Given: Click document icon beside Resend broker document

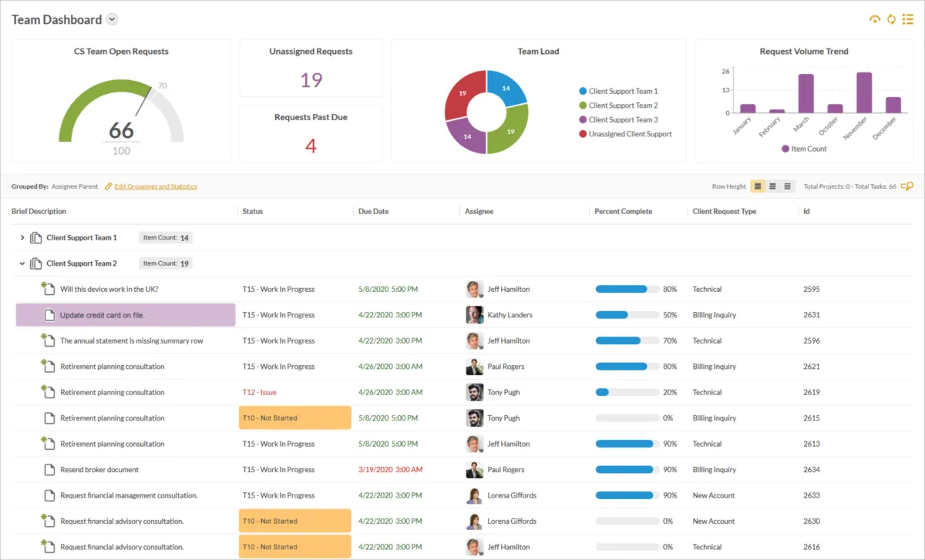Looking at the screenshot, I should point(49,470).
